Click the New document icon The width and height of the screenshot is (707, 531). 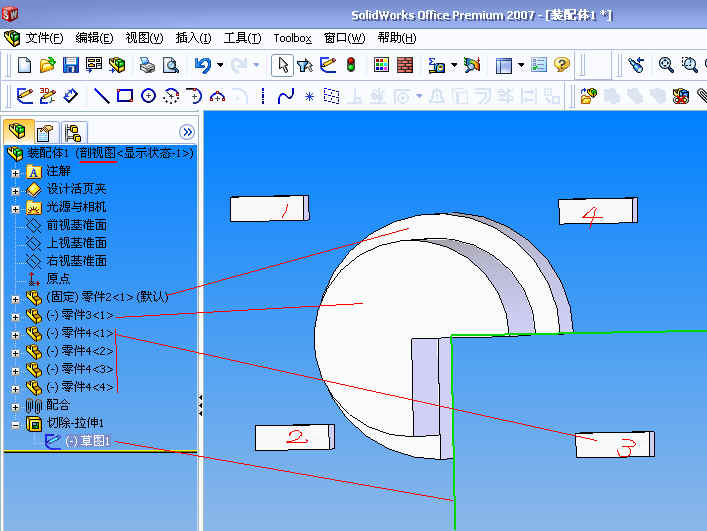[24, 65]
